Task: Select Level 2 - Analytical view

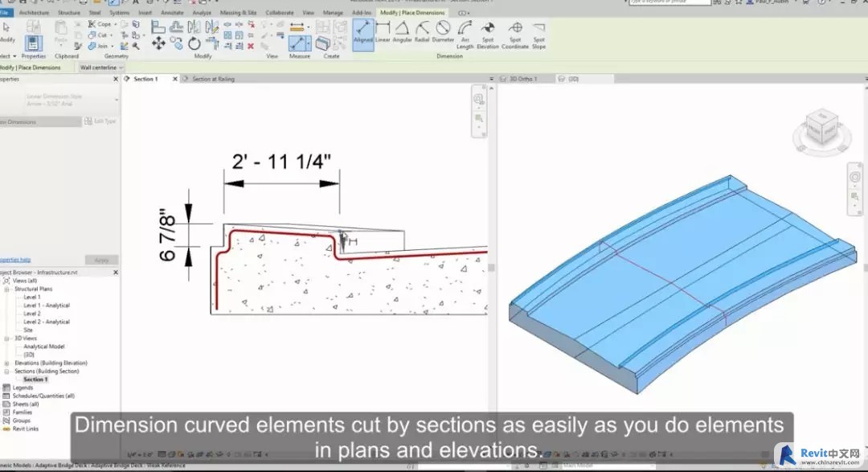Action: pyautogui.click(x=47, y=322)
